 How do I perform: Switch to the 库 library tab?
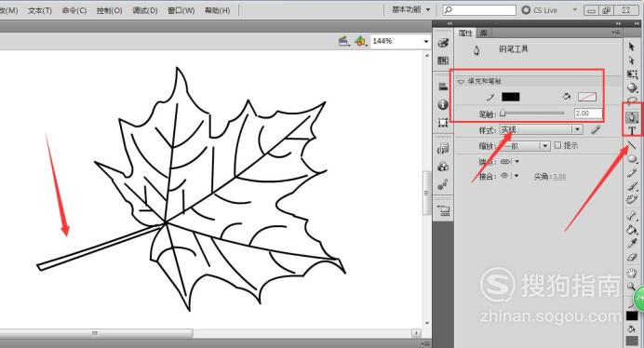(x=484, y=33)
